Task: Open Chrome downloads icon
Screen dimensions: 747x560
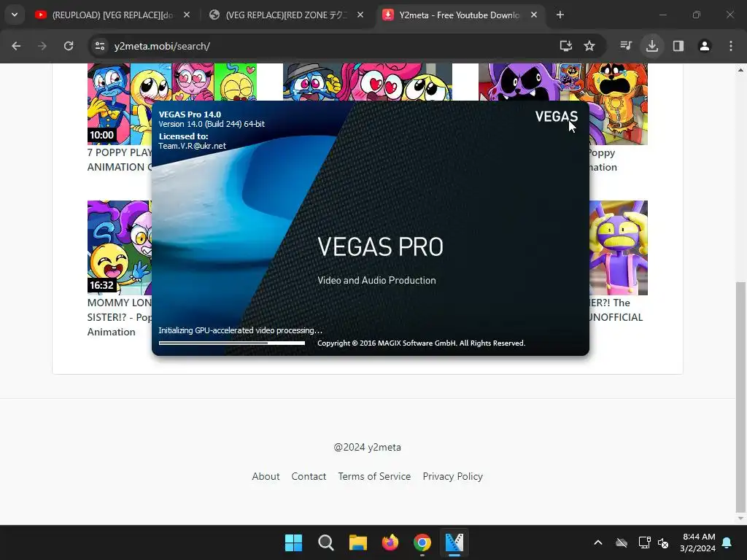Action: (x=652, y=46)
